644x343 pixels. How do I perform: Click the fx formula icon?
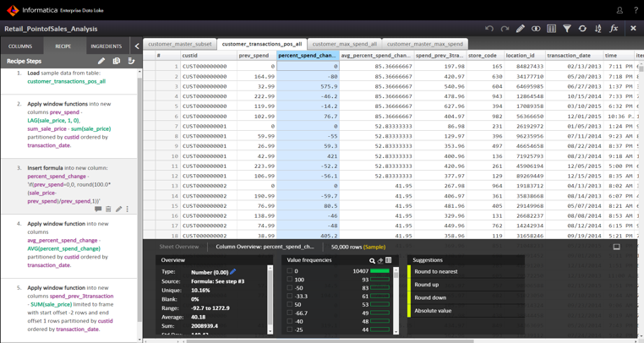pyautogui.click(x=614, y=29)
